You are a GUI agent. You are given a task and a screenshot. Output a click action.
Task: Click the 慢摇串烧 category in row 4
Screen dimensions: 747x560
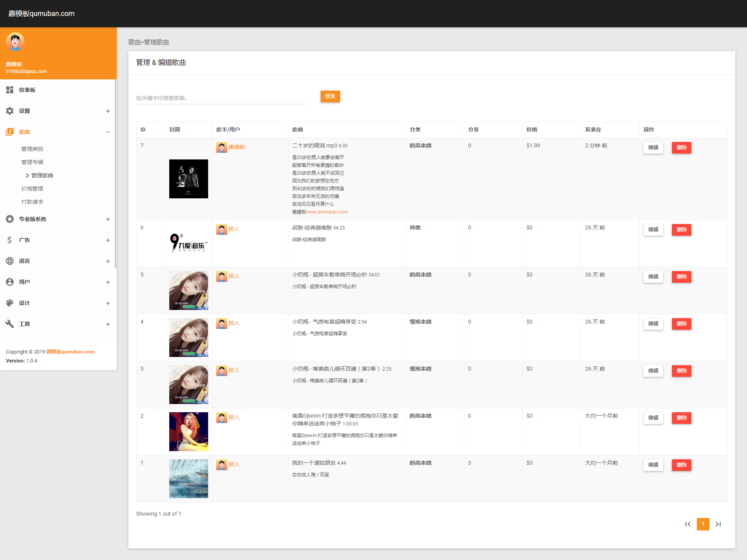point(421,322)
